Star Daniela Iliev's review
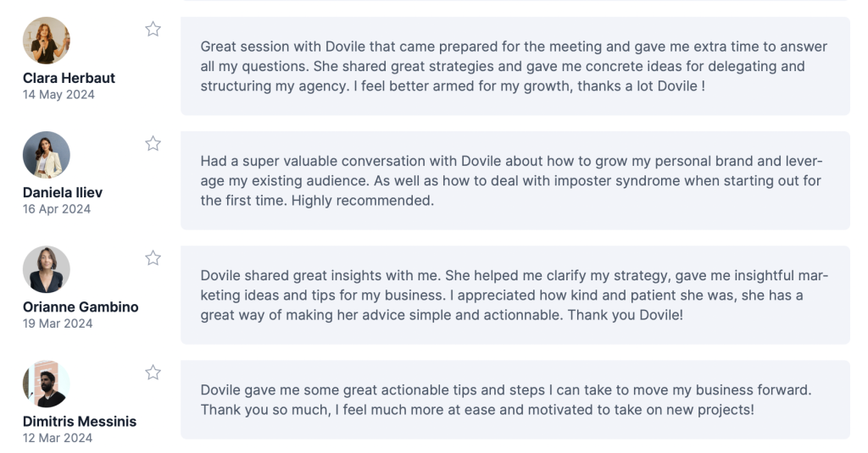Screen dimensions: 868x453 pos(153,144)
